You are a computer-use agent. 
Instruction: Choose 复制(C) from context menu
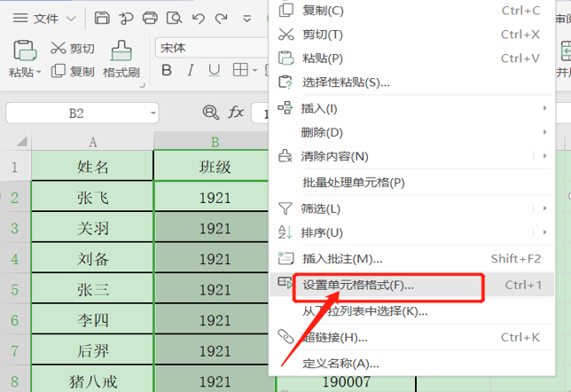click(411, 11)
